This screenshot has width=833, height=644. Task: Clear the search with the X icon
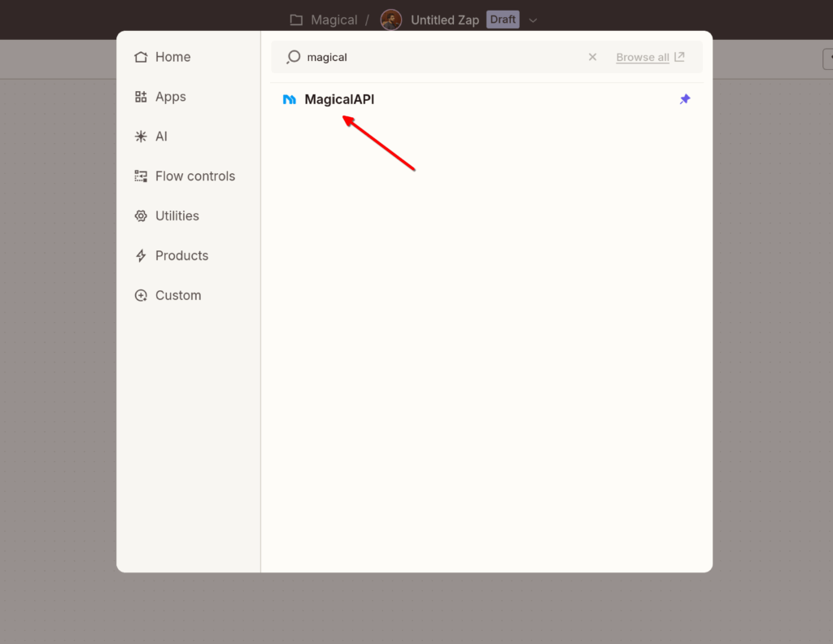[x=592, y=57]
